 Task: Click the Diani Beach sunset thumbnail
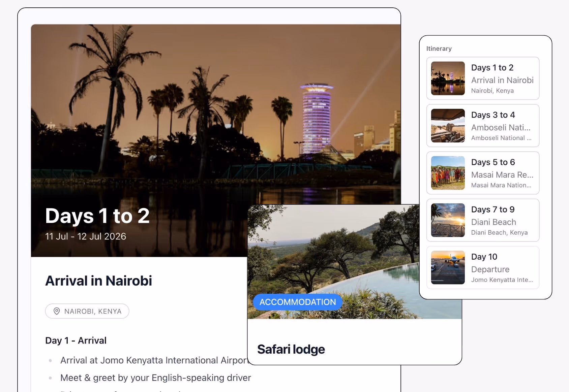tap(448, 220)
